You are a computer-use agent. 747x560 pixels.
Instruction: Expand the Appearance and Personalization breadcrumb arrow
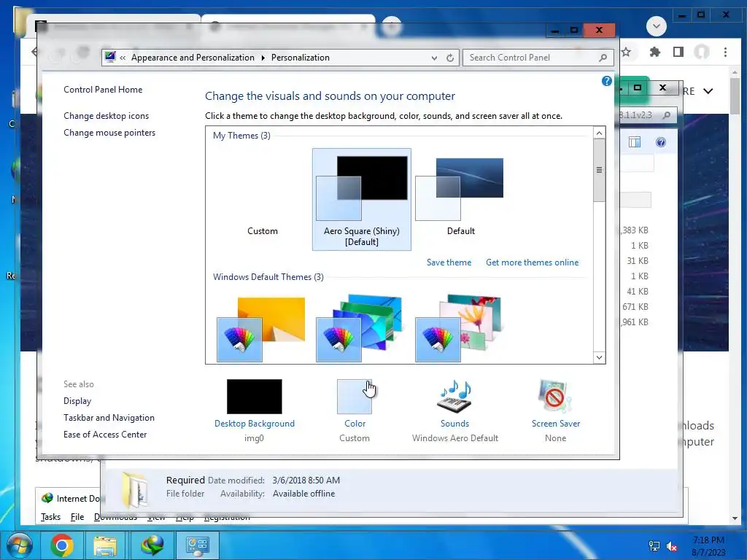click(263, 58)
